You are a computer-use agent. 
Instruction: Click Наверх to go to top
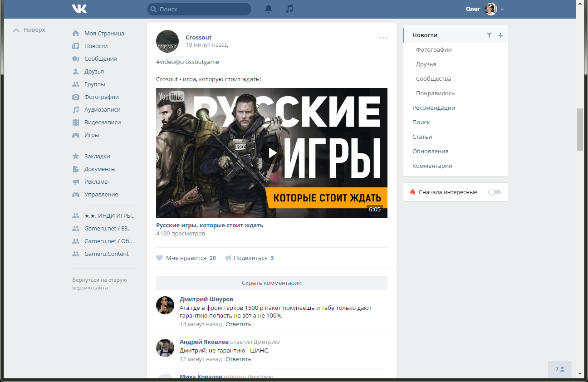coord(29,30)
